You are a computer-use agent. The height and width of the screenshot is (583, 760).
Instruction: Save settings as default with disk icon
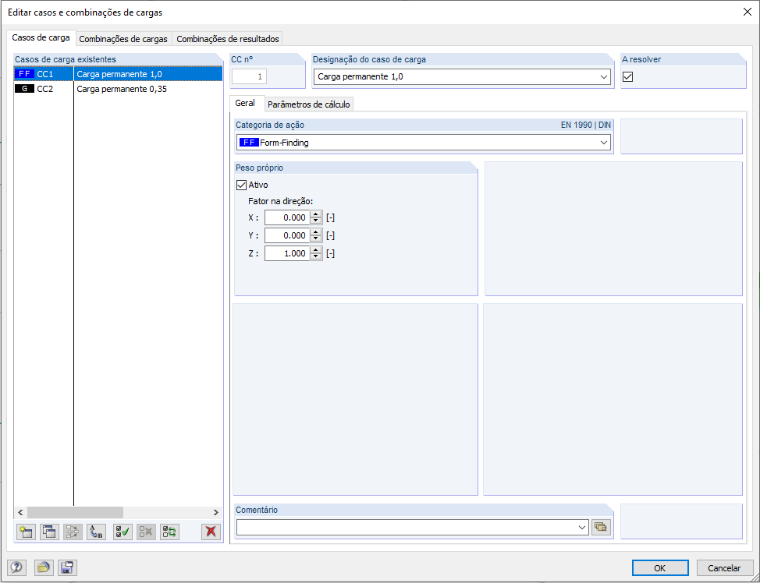(x=67, y=567)
